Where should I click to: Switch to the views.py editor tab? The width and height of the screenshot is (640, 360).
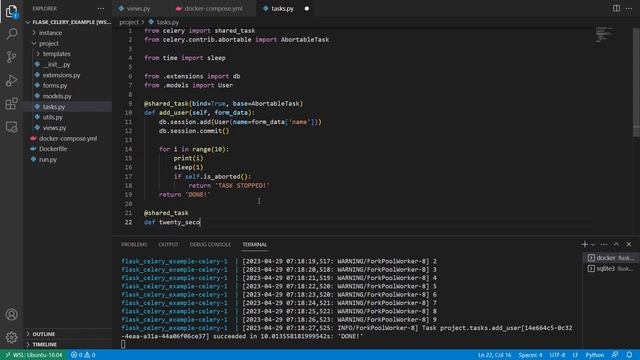138,9
